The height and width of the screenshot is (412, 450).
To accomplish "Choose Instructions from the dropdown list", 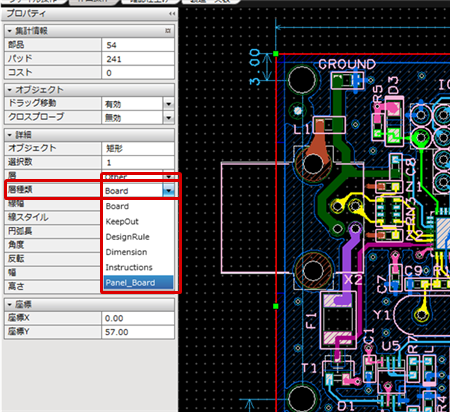I will [129, 267].
